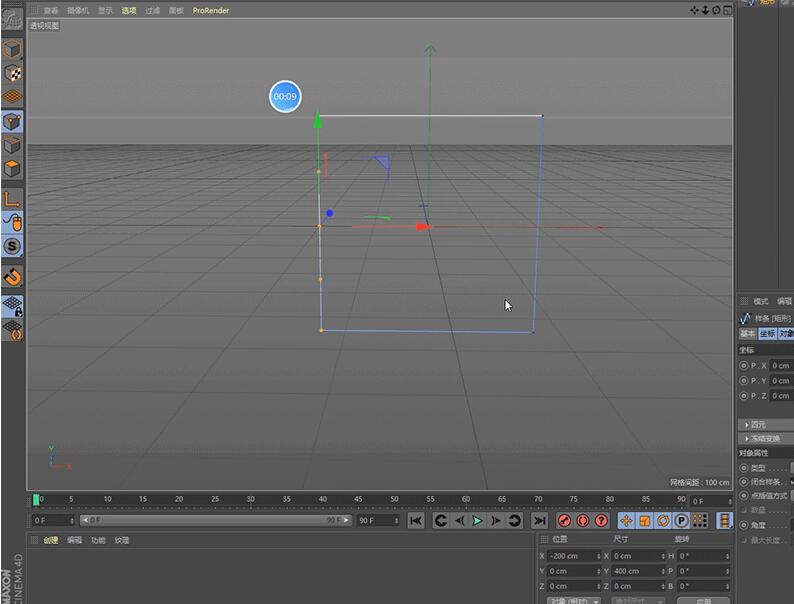Enable the axis mode L-shaped icon
The image size is (794, 604).
pyautogui.click(x=13, y=199)
